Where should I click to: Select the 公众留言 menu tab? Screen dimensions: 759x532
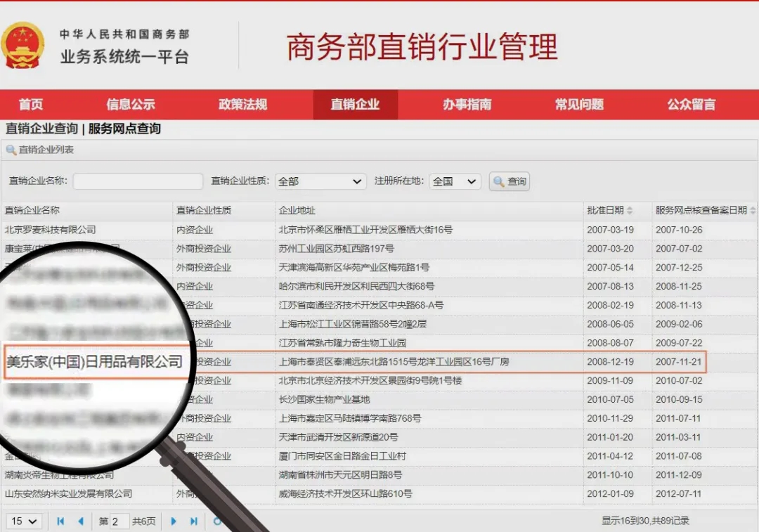[691, 105]
